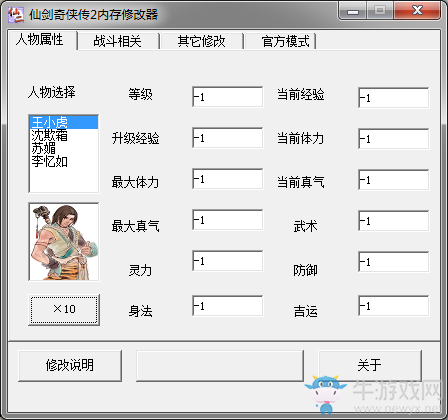Close the 仙剑奇侠传2 trainer window
The image size is (448, 420).
click(417, 11)
